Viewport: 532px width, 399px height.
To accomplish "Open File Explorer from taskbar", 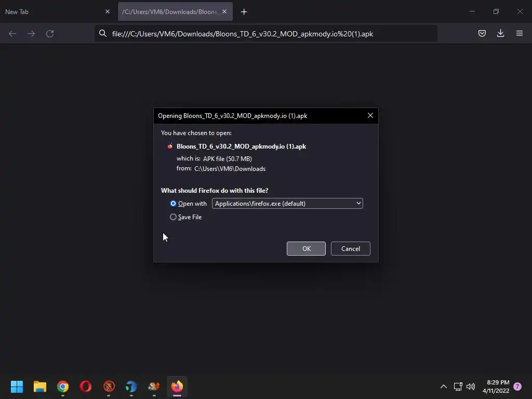I will tap(40, 387).
